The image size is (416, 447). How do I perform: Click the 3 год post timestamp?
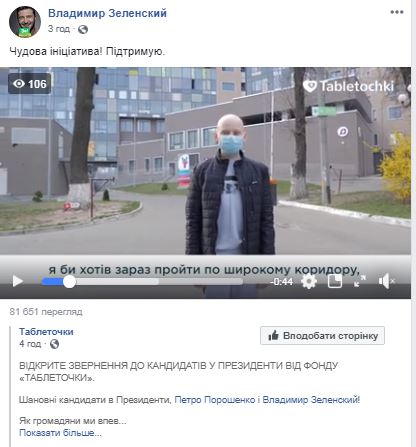tap(59, 29)
